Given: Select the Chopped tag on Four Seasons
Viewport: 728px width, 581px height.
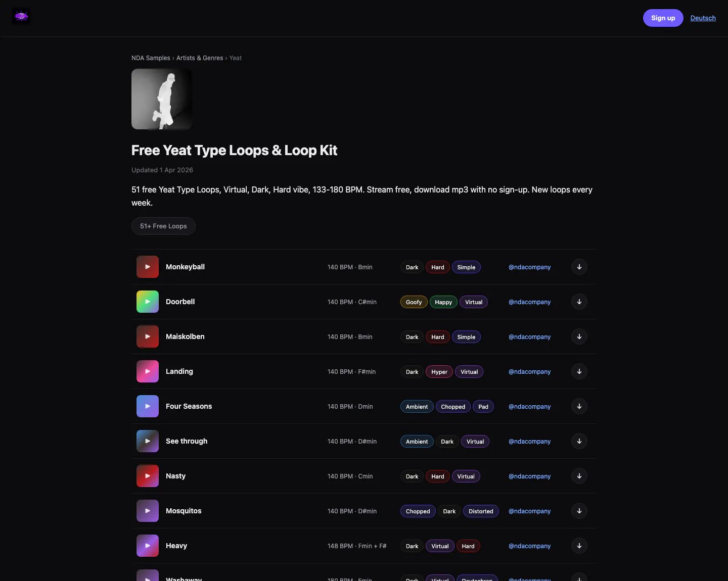Looking at the screenshot, I should click(x=453, y=407).
